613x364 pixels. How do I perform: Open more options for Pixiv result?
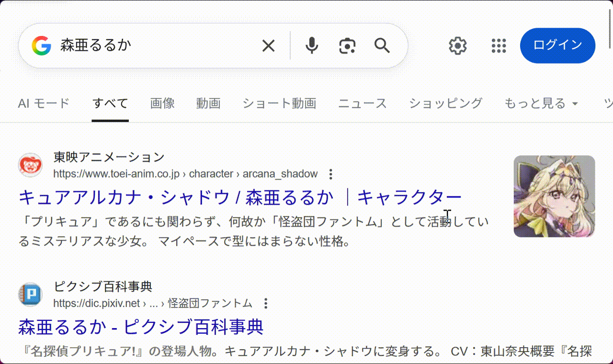click(266, 303)
